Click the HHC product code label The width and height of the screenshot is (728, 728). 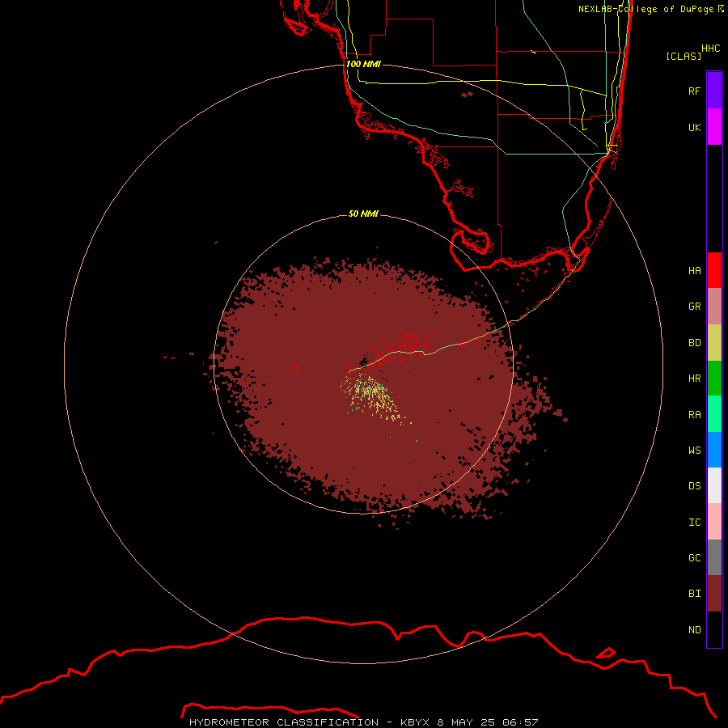pos(710,49)
